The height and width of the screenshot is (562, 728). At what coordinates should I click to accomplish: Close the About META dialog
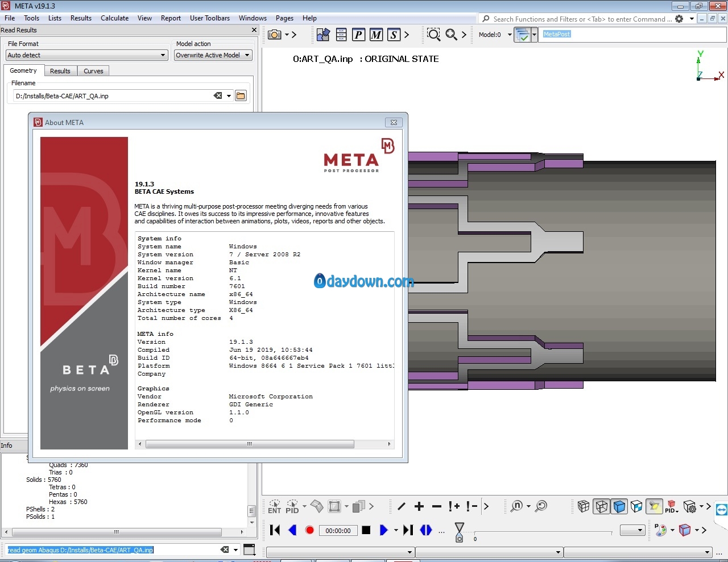[x=394, y=122]
